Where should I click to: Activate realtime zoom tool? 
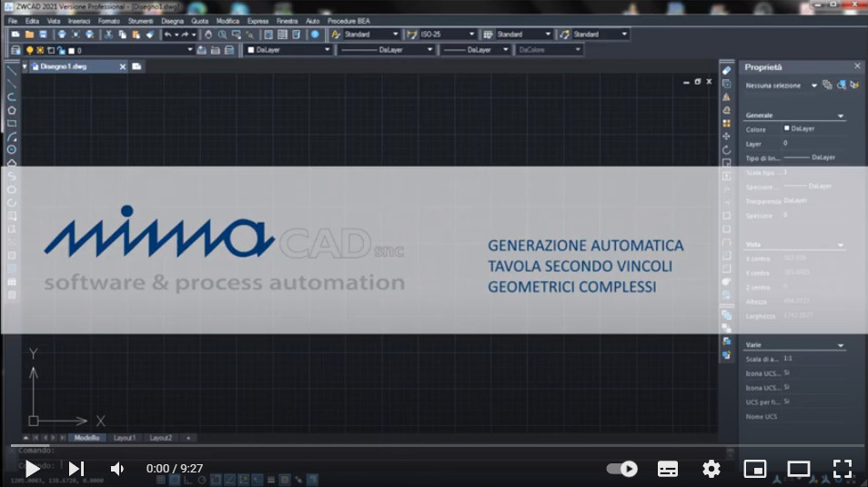click(x=222, y=35)
